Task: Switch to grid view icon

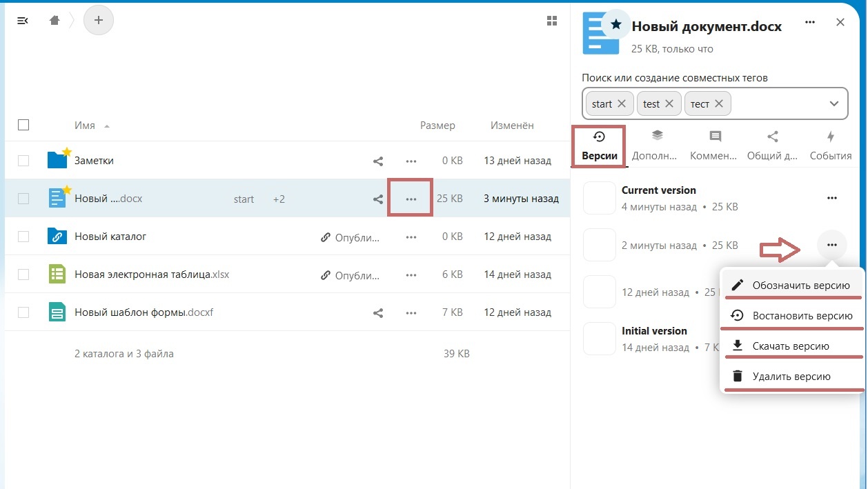Action: coord(551,21)
